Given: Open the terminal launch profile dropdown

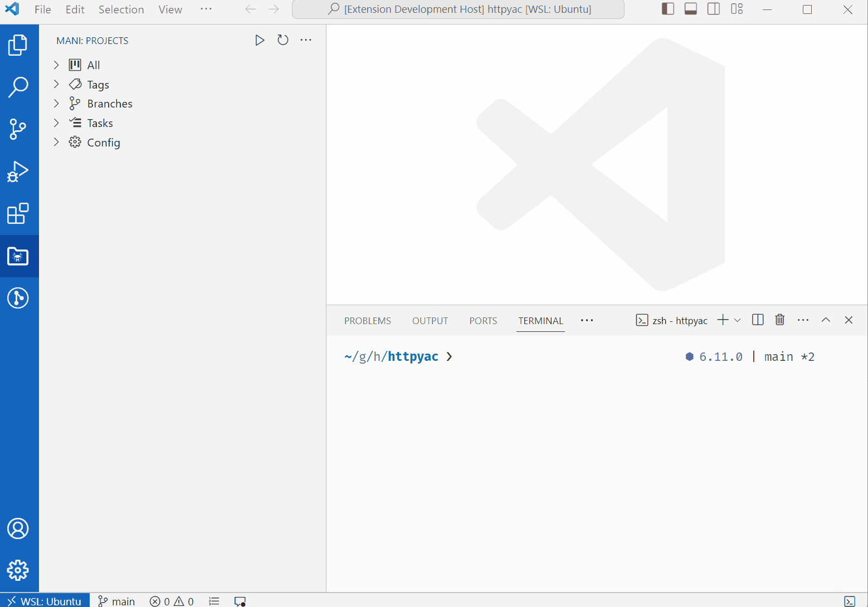Looking at the screenshot, I should pos(738,320).
